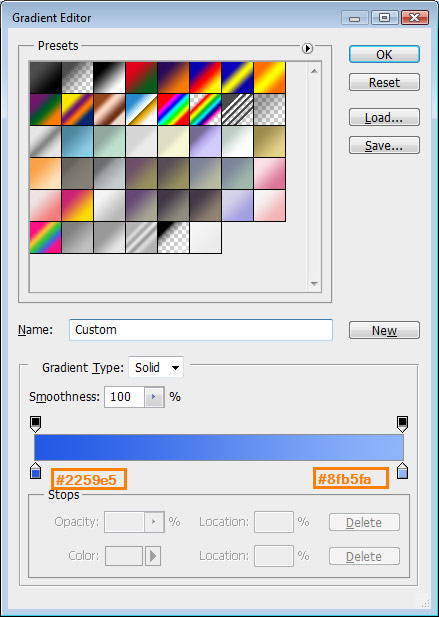Image resolution: width=439 pixels, height=617 pixels.
Task: Click the Reset button
Action: click(x=384, y=82)
